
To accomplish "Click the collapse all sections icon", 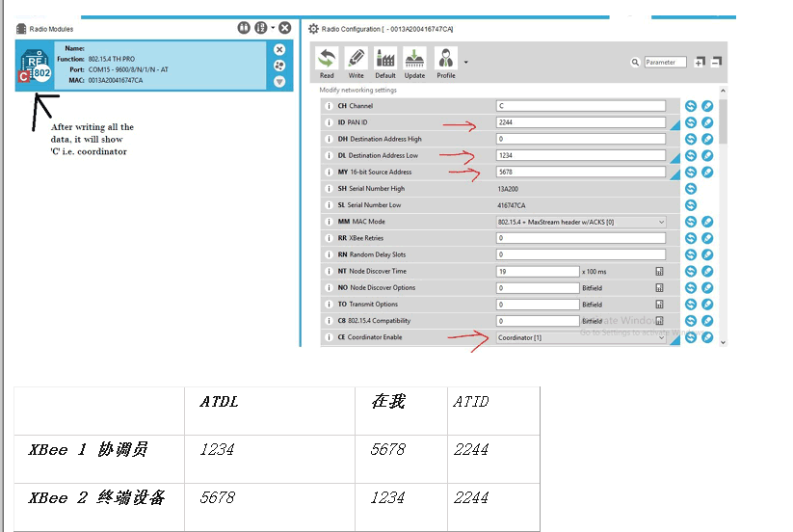I will (x=716, y=62).
